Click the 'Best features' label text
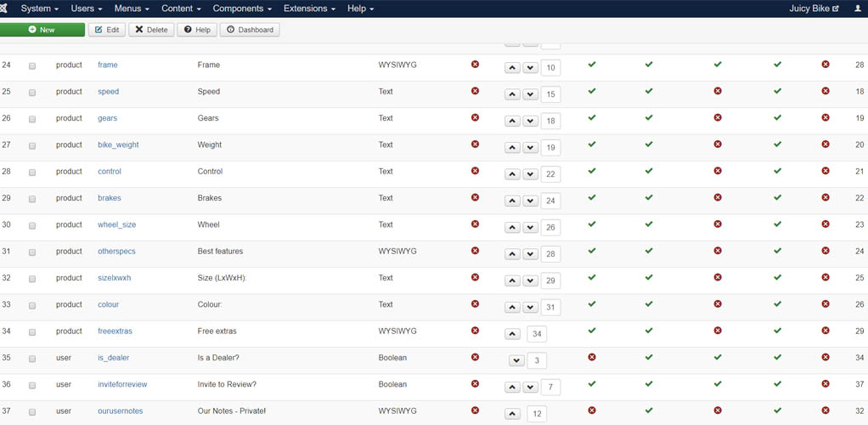868x425 pixels. tap(220, 251)
